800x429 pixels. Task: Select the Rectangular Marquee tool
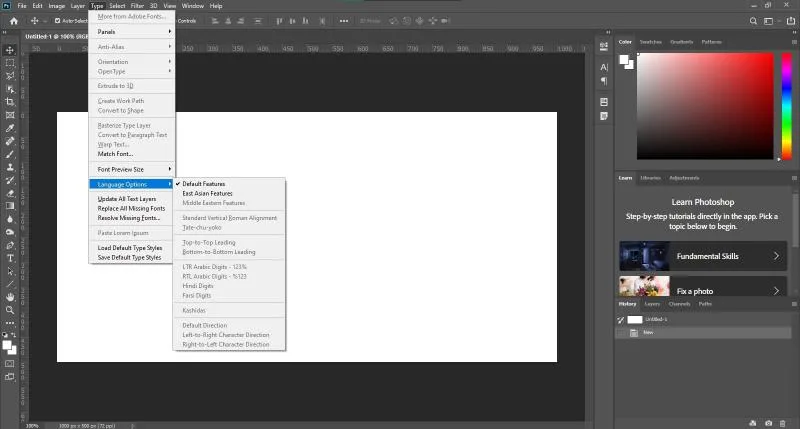[x=10, y=63]
